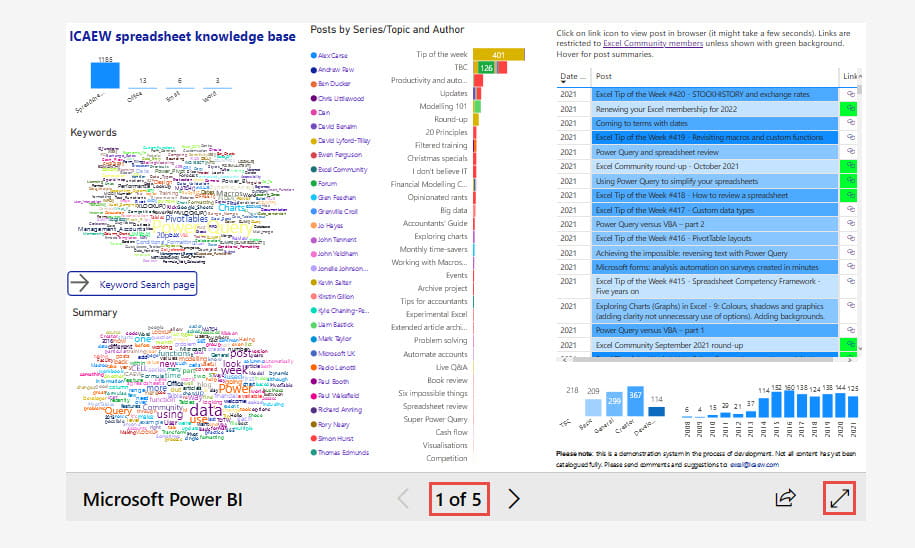Go to the next report page arrow

point(514,498)
